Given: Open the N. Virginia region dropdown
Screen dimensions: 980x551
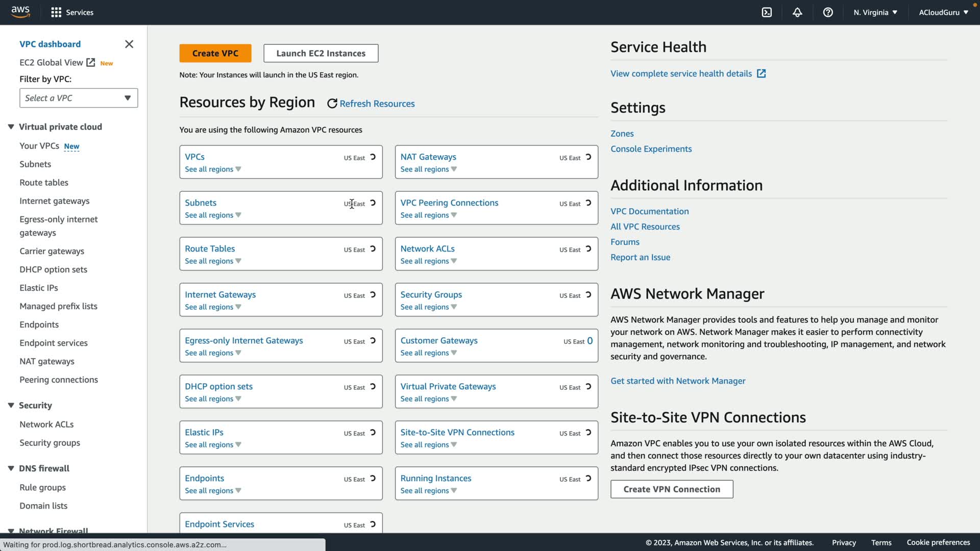Looking at the screenshot, I should click(x=875, y=12).
